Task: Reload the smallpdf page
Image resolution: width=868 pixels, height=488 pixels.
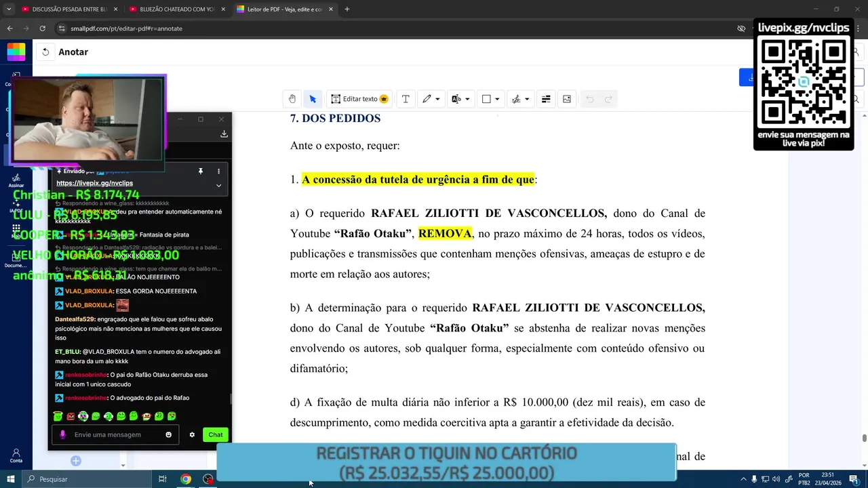Action: [x=43, y=28]
